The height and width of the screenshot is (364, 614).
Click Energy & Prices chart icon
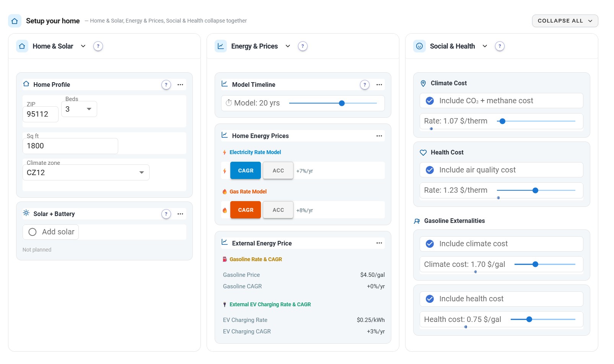[x=221, y=46]
